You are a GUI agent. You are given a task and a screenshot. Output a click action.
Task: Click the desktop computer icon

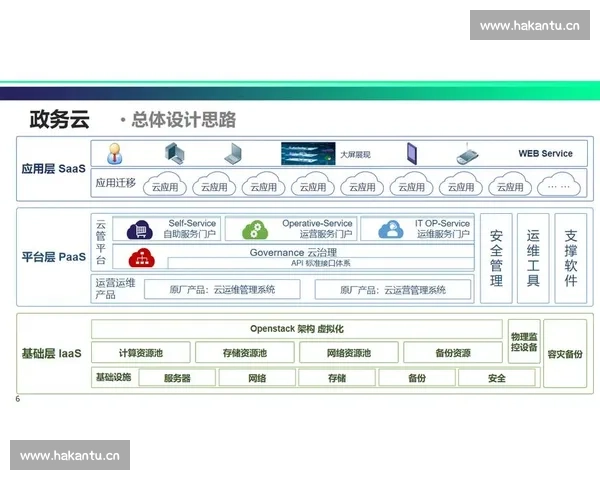click(174, 154)
